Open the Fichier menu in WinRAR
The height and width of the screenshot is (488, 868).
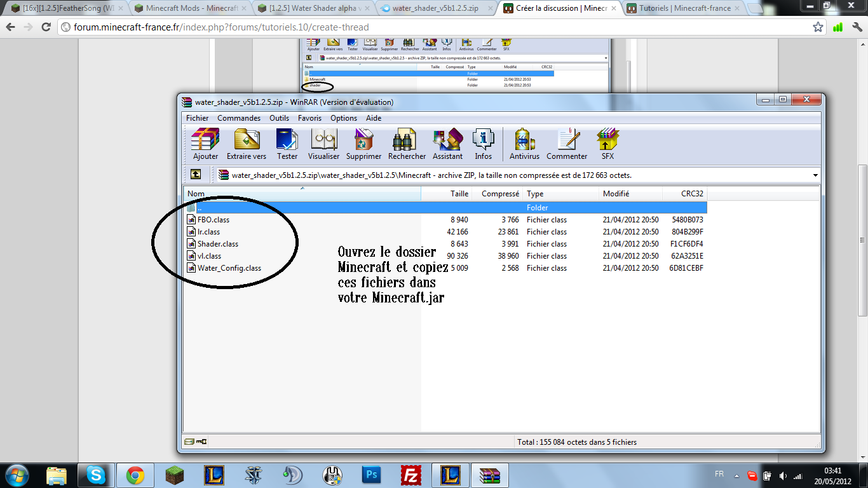(x=197, y=118)
